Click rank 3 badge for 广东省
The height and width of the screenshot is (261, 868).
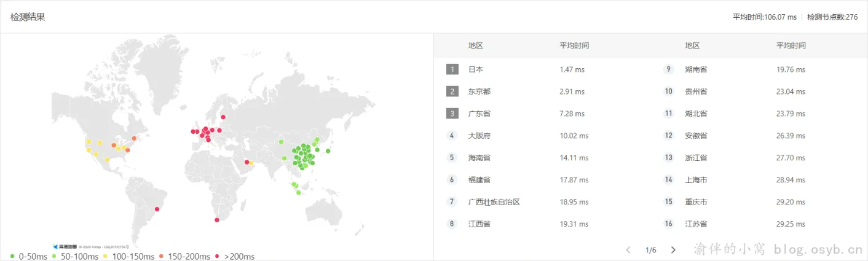452,114
